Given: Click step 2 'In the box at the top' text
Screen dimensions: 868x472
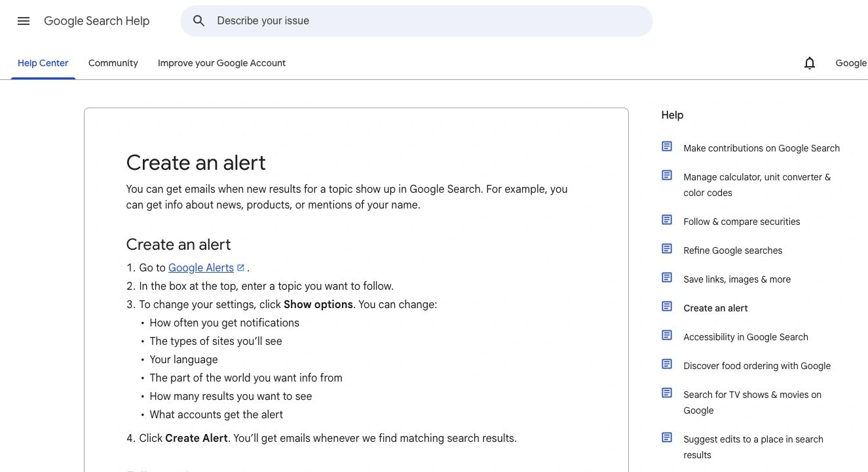Looking at the screenshot, I should click(266, 286).
